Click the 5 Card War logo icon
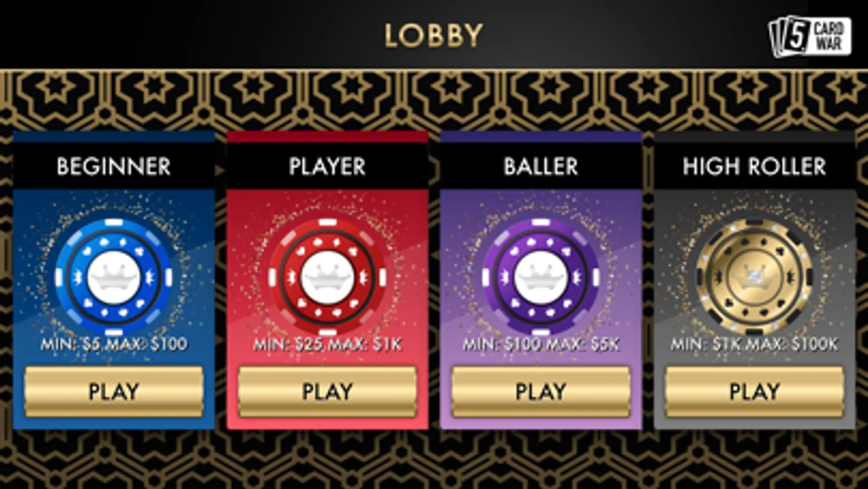The image size is (868, 489). pos(809,36)
